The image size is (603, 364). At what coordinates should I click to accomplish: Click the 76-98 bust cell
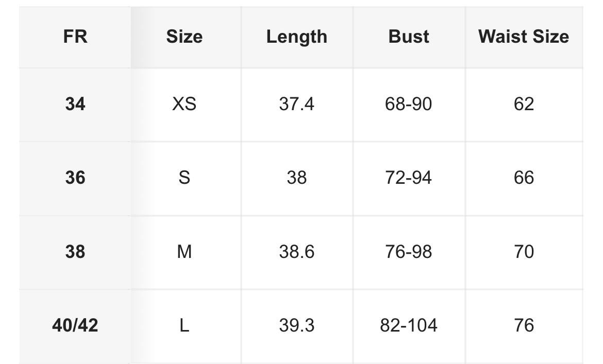(408, 252)
